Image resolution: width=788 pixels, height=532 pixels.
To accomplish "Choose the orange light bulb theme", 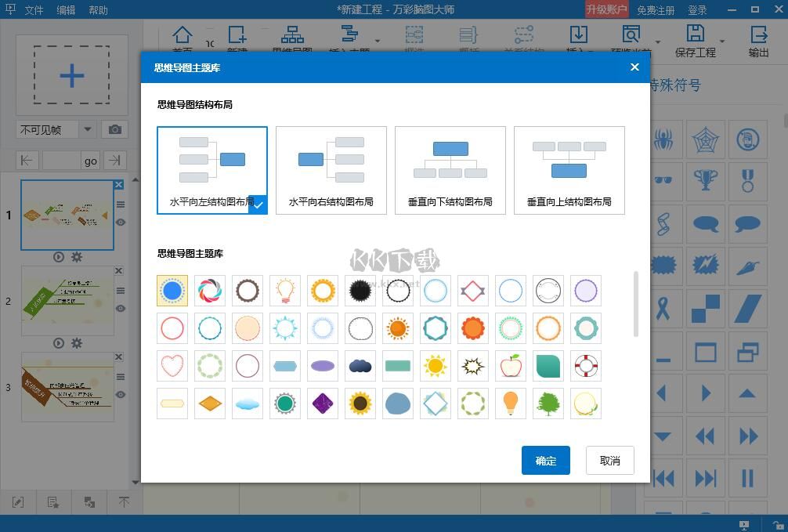I will [511, 404].
